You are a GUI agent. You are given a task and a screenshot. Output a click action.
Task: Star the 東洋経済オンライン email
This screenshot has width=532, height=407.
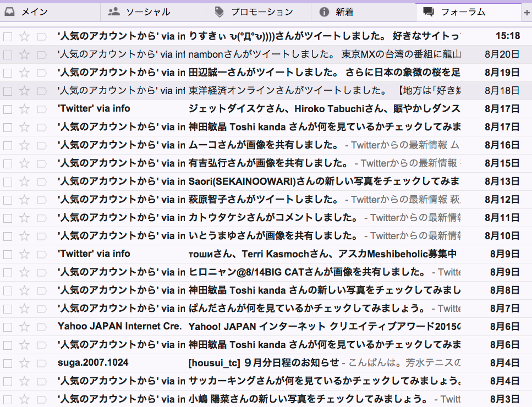coord(24,91)
